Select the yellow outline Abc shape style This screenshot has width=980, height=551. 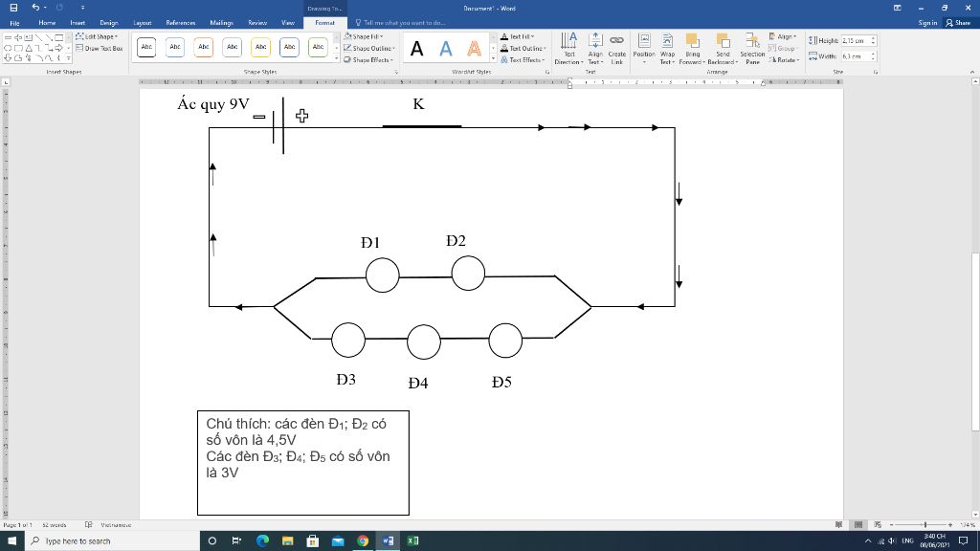(260, 47)
